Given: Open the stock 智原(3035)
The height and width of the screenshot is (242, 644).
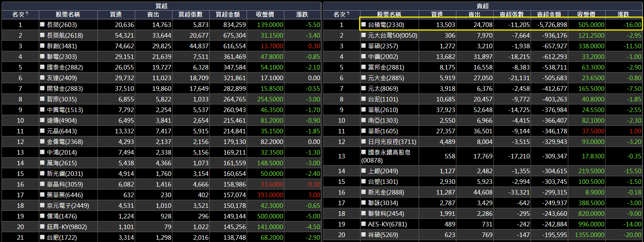Looking at the screenshot, I should click(62, 99).
